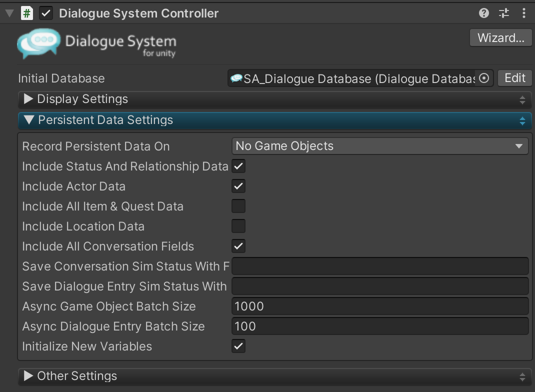
Task: Click the Include Location Data label
Action: [83, 226]
